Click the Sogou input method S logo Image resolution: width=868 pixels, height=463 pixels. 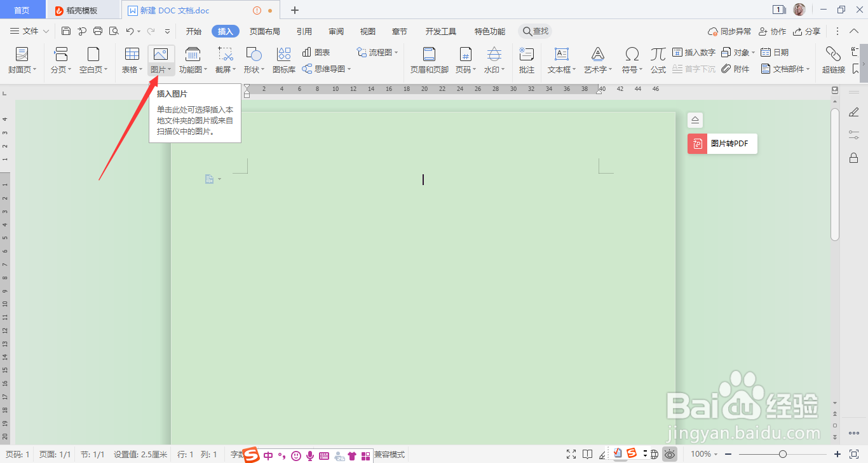coord(252,455)
